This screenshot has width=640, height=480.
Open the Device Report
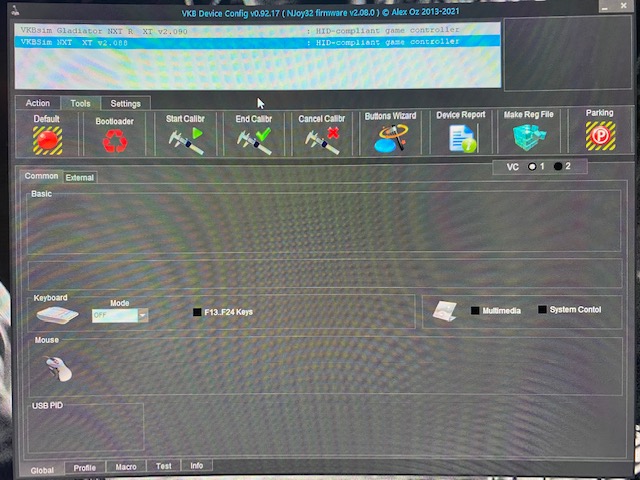pos(461,138)
